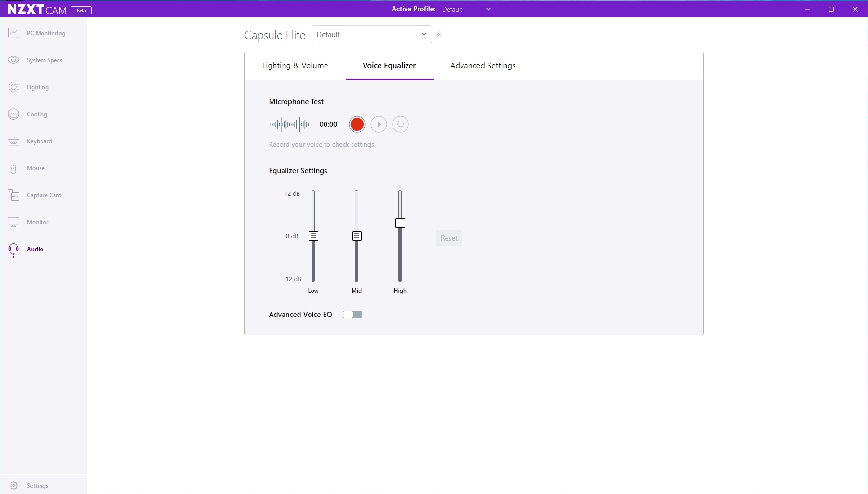Click the Low band label
This screenshot has width=868, height=494.
313,291
